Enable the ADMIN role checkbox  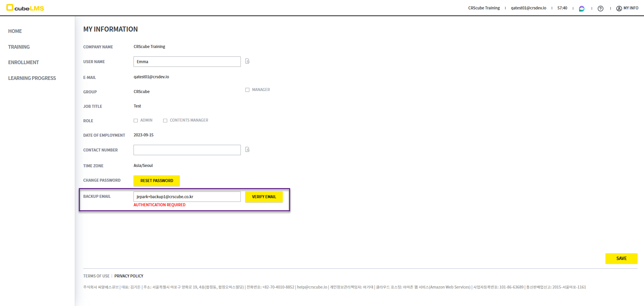point(136,121)
